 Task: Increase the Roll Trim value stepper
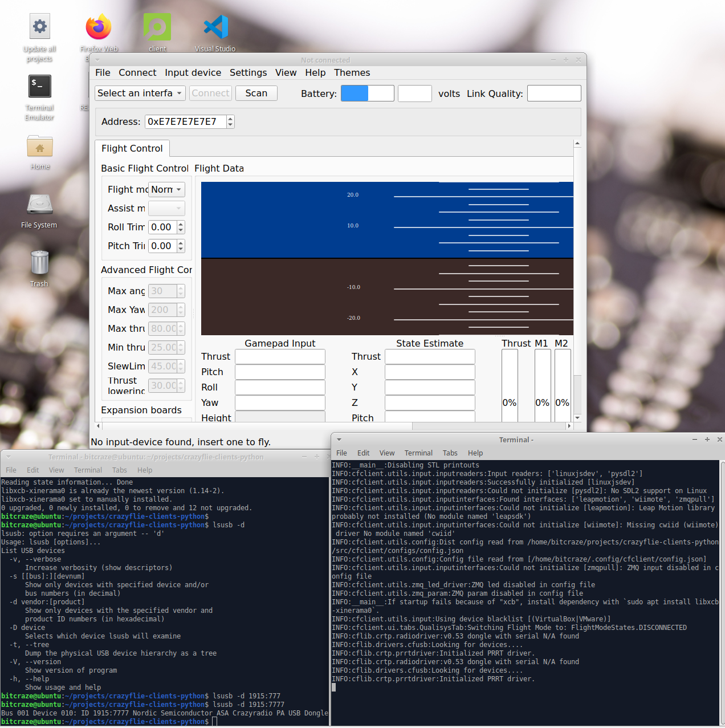pyautogui.click(x=181, y=225)
